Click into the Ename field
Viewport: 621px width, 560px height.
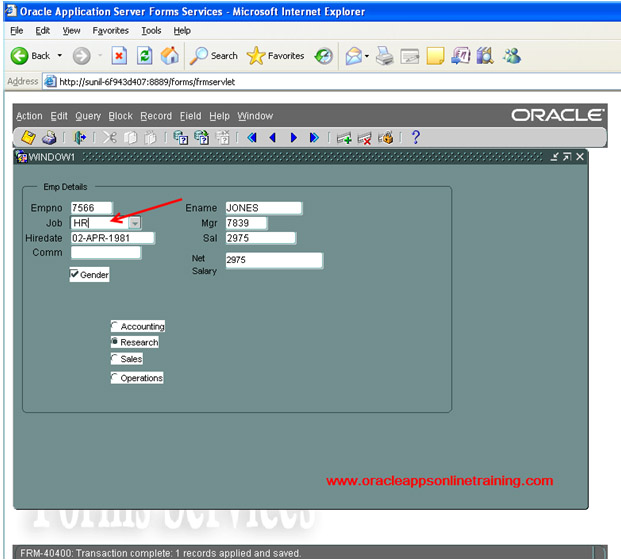click(x=263, y=208)
